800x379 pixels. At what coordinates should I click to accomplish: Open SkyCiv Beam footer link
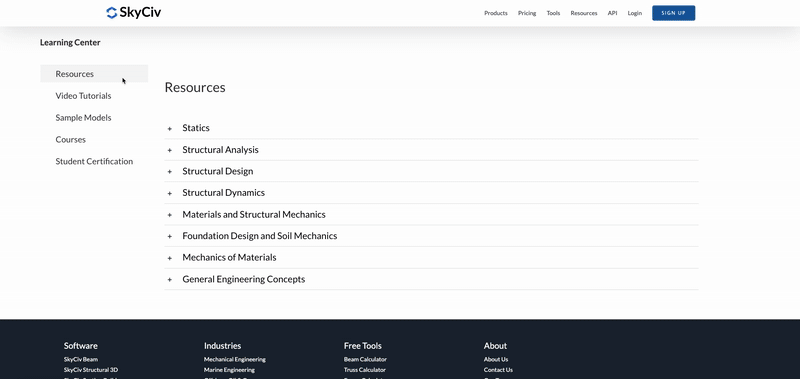tap(81, 359)
